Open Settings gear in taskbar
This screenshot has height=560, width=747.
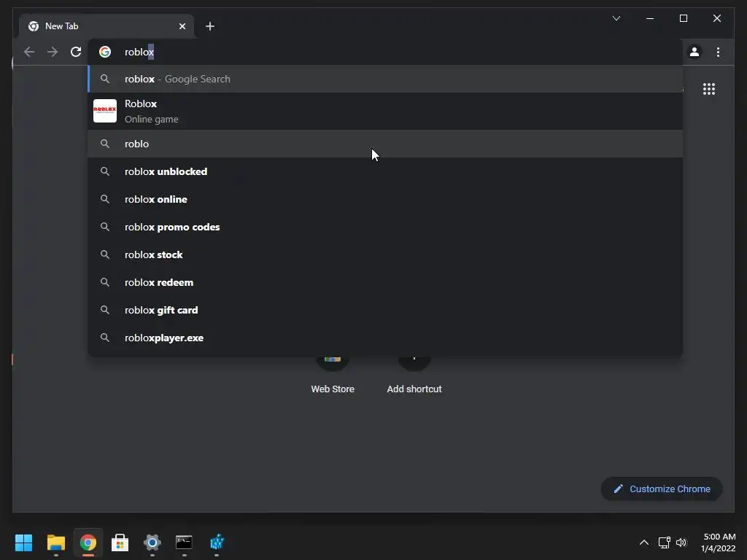152,542
